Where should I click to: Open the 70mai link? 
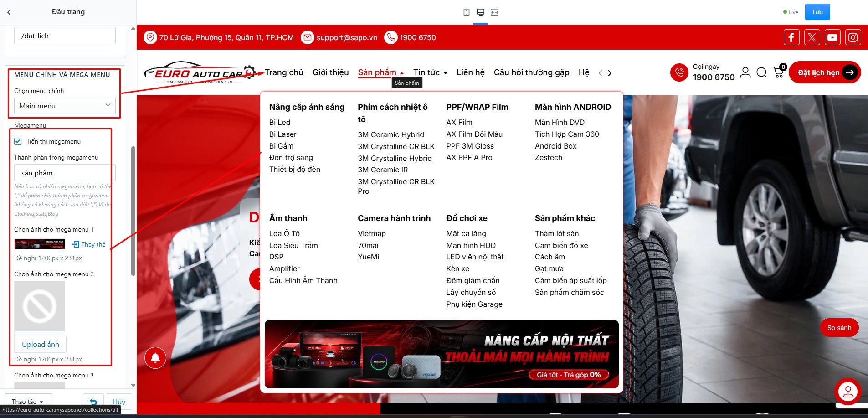(368, 245)
